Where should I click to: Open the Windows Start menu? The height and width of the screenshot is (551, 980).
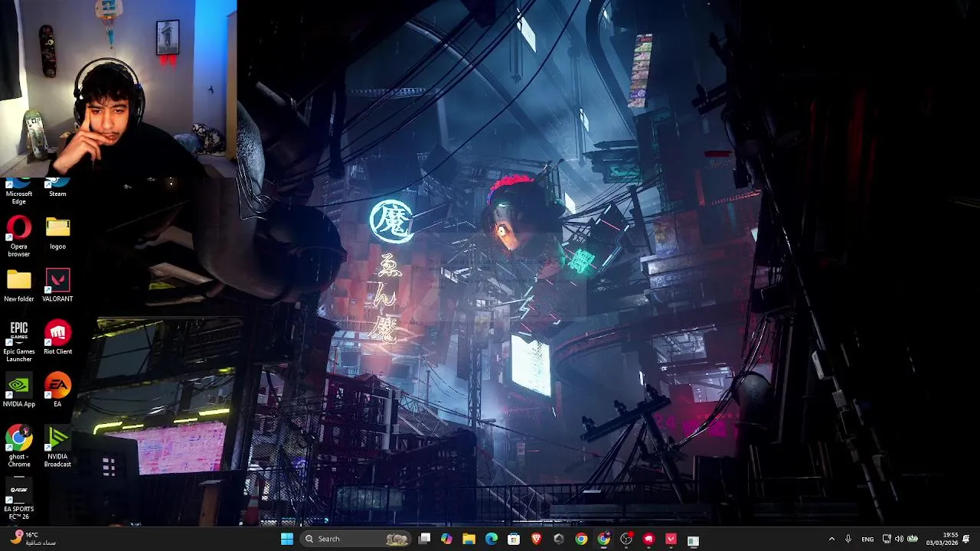[287, 540]
